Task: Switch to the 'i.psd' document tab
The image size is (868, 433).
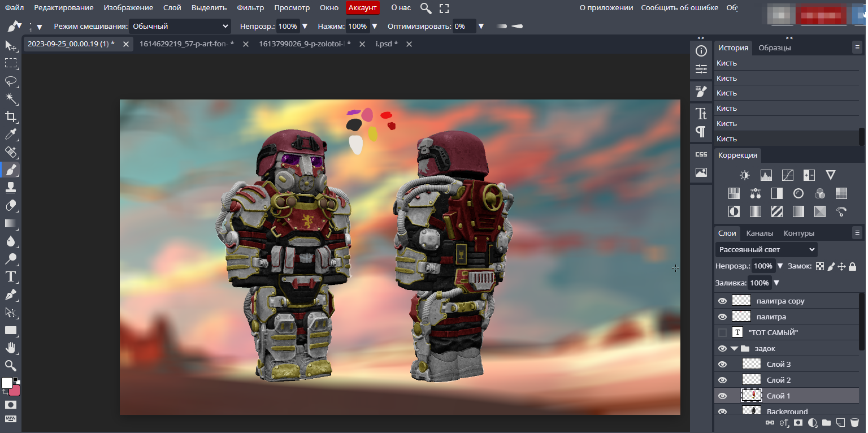Action: [387, 44]
